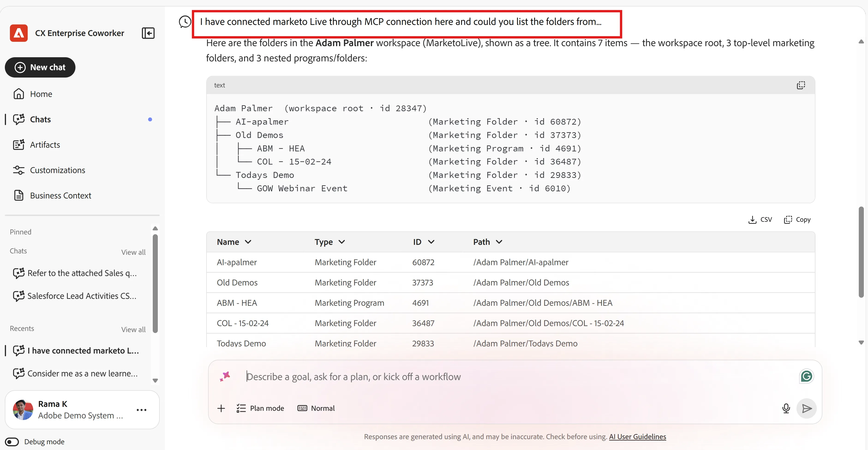Open the Grammarly icon in prompt box
The image size is (868, 450).
coord(806,377)
